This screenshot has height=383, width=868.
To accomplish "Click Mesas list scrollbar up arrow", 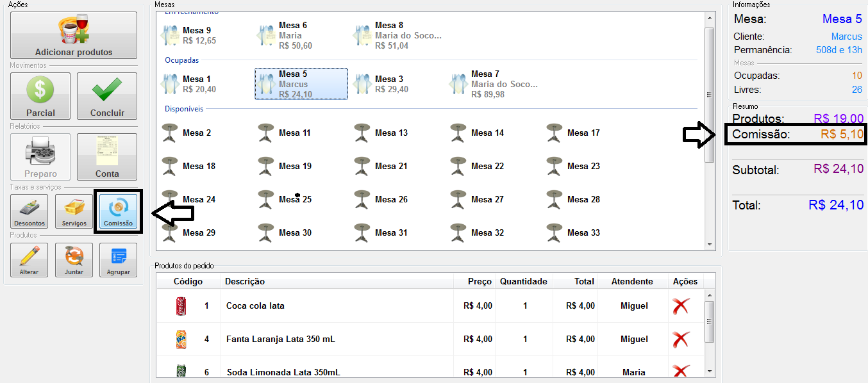I will pos(710,17).
